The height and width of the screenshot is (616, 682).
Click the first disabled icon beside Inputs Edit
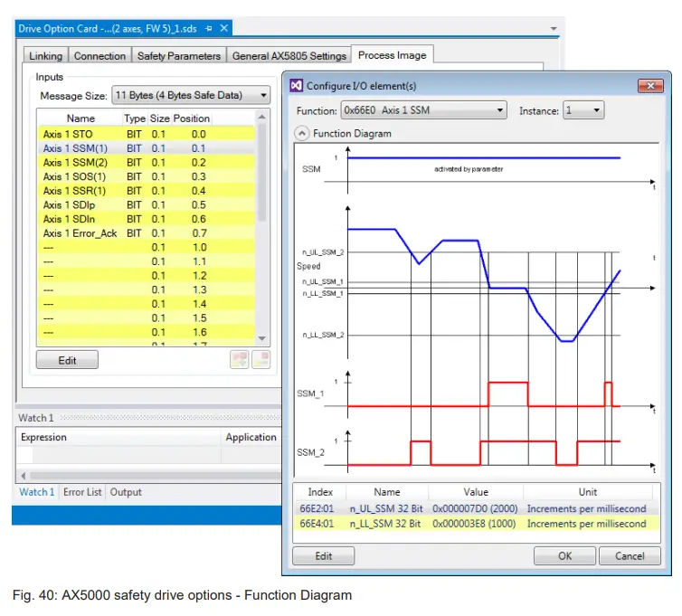click(239, 360)
